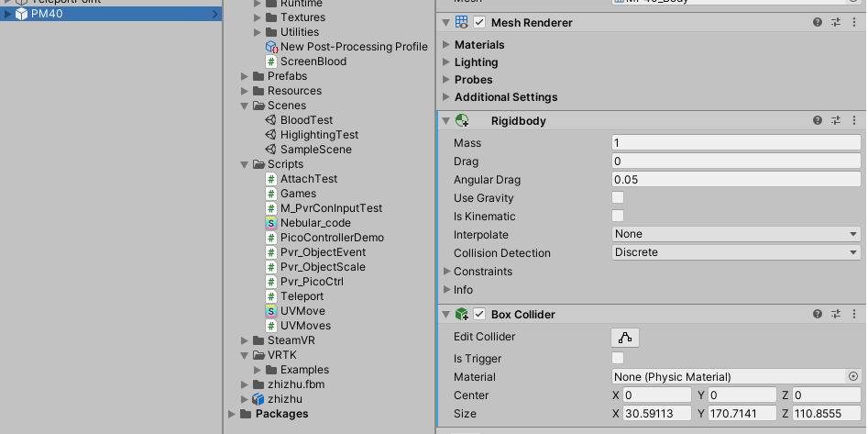Image resolution: width=868 pixels, height=434 pixels.
Task: Open Box Collider preset settings icon
Action: (836, 314)
